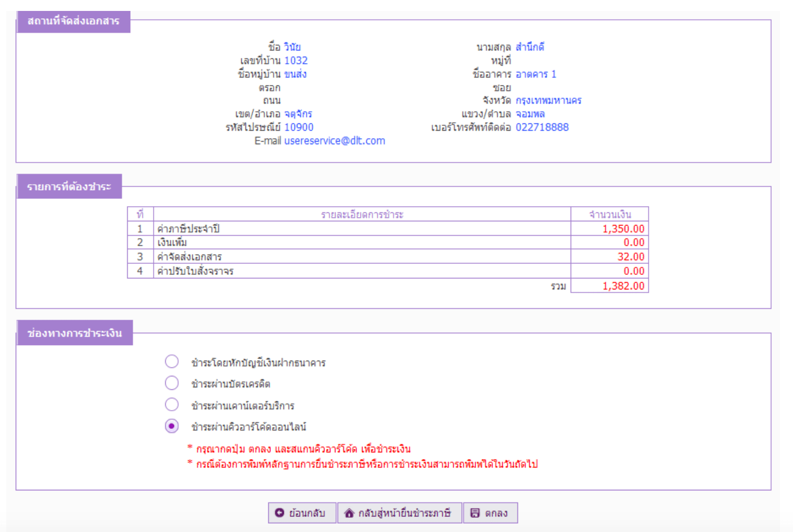Click the total amount 1,382.00

(623, 286)
